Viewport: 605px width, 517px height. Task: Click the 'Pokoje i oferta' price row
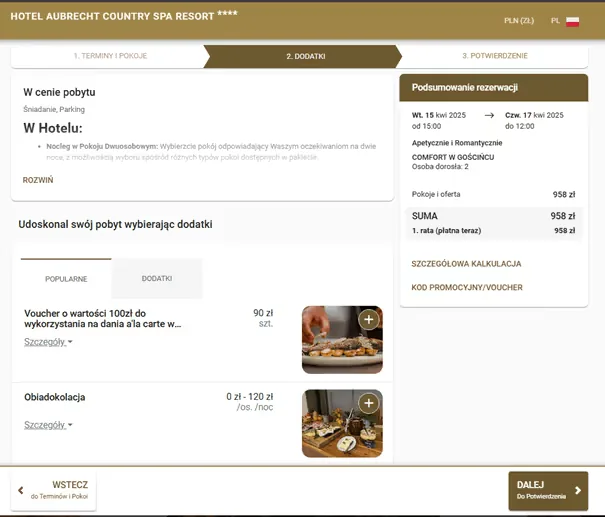(x=493, y=194)
